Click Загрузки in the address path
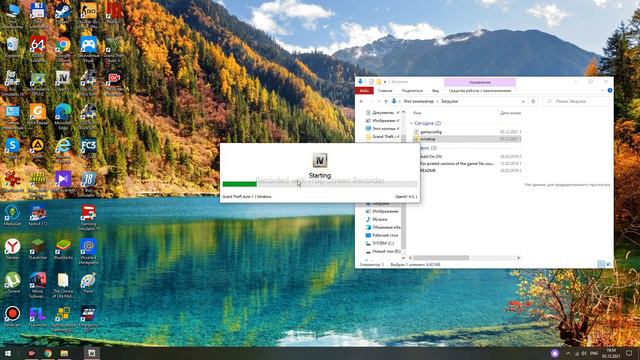640x360 pixels. coord(449,101)
